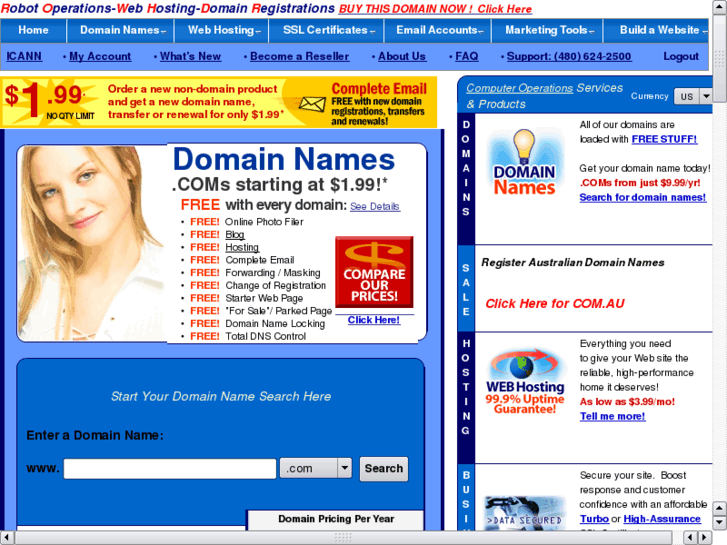Click the 'Total DNS Control' list item

(265, 336)
